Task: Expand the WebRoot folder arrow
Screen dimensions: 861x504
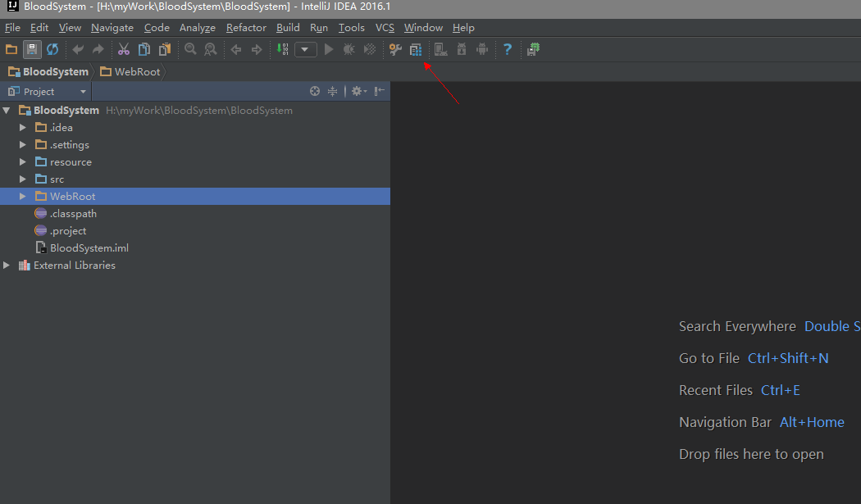Action: pos(22,196)
